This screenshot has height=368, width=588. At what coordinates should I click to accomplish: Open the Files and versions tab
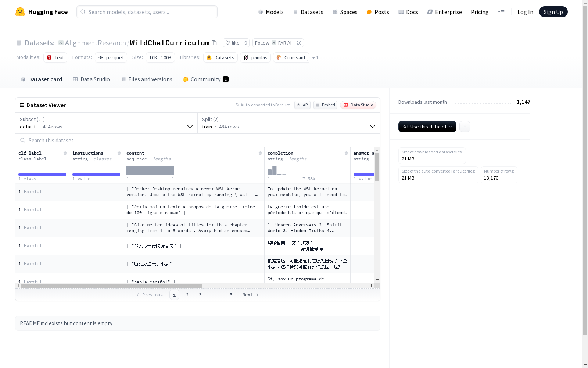[146, 79]
